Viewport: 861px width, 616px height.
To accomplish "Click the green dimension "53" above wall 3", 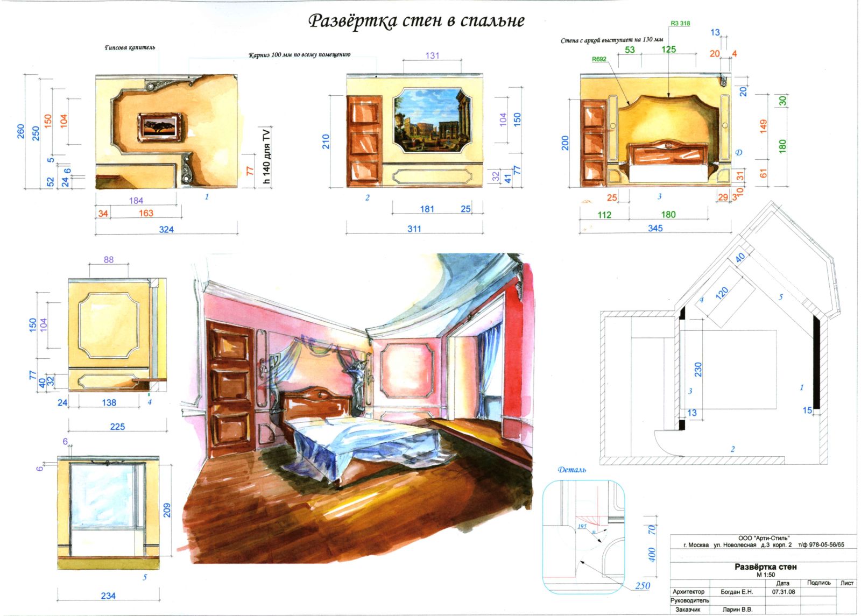I will [x=630, y=49].
